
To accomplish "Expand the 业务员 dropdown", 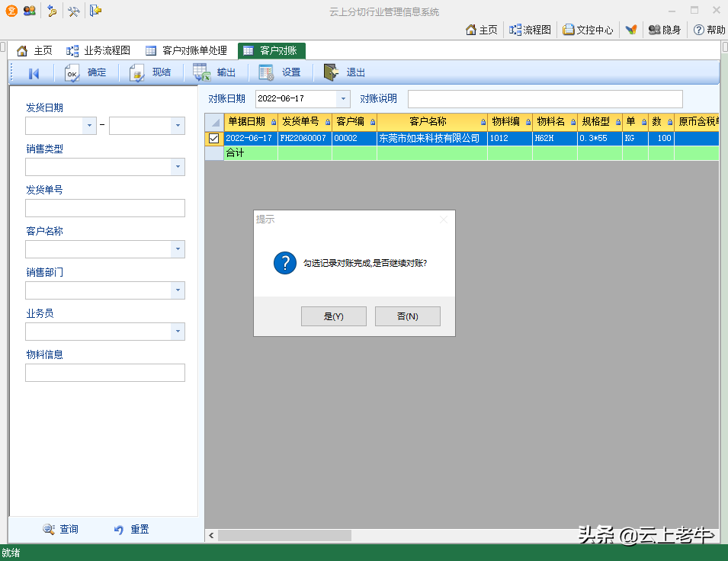I will (178, 332).
